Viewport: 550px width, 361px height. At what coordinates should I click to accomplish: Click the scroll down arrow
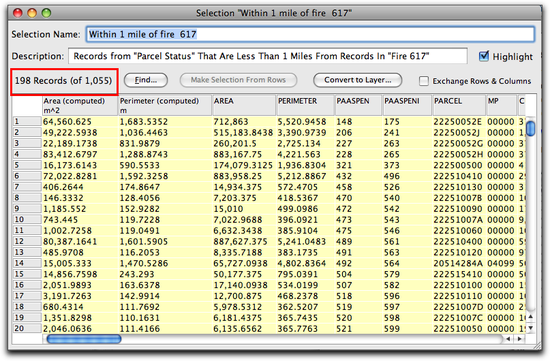(x=531, y=328)
